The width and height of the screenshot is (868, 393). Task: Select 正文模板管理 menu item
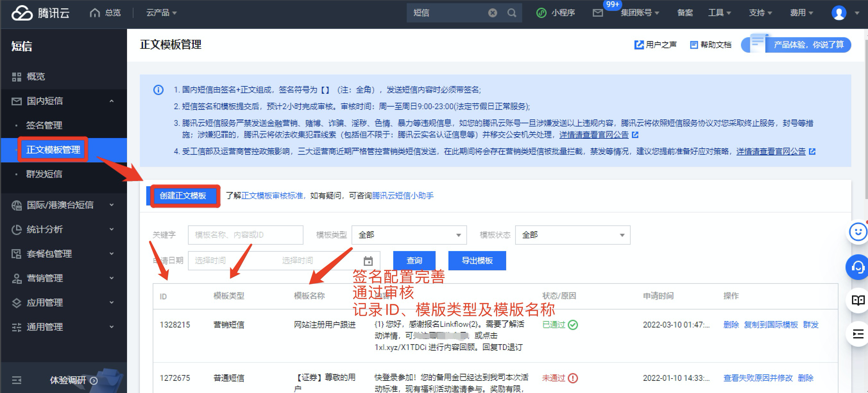click(x=53, y=150)
